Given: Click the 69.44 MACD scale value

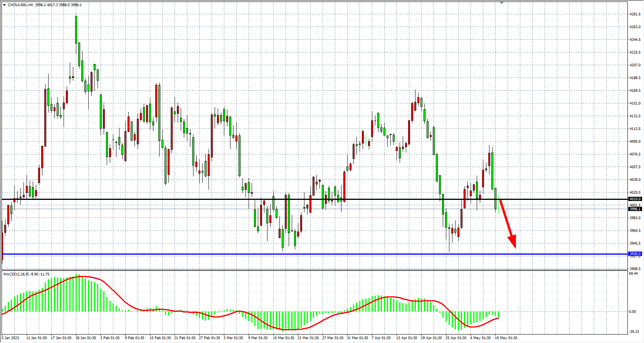Looking at the screenshot, I should click(x=633, y=274).
